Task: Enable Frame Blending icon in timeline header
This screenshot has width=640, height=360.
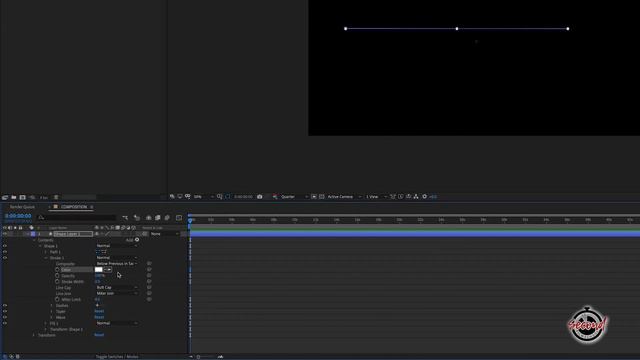Action: coord(158,218)
